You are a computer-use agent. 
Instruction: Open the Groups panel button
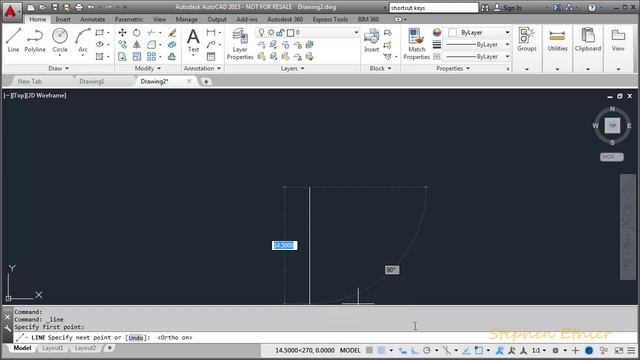(527, 40)
